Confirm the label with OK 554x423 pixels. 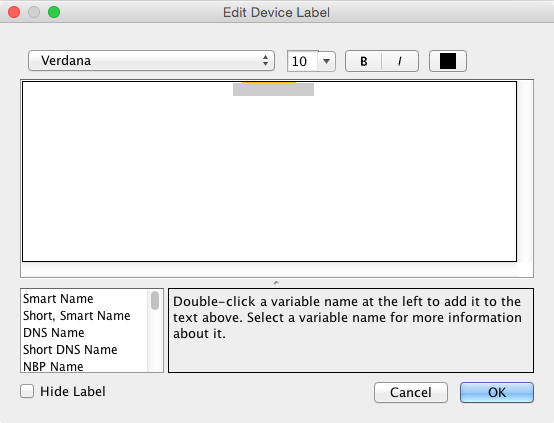point(497,392)
